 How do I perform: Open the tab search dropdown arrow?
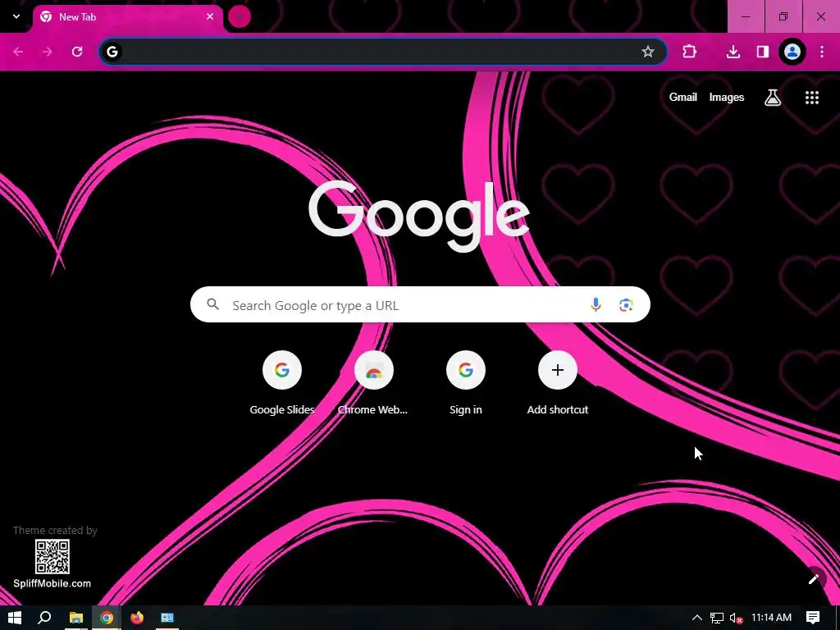coord(16,16)
